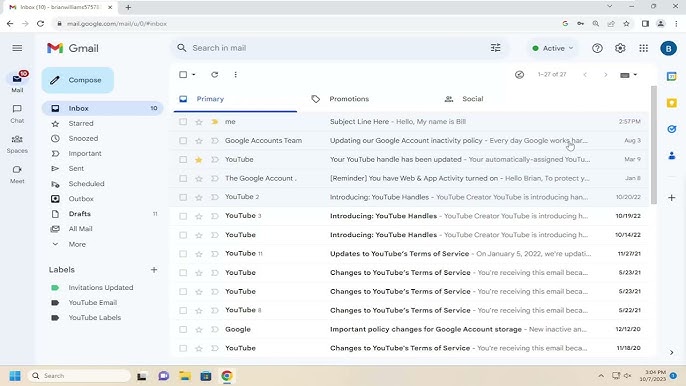This screenshot has height=386, width=686.
Task: Open Google Calendar side panel icon
Action: pos(672,76)
